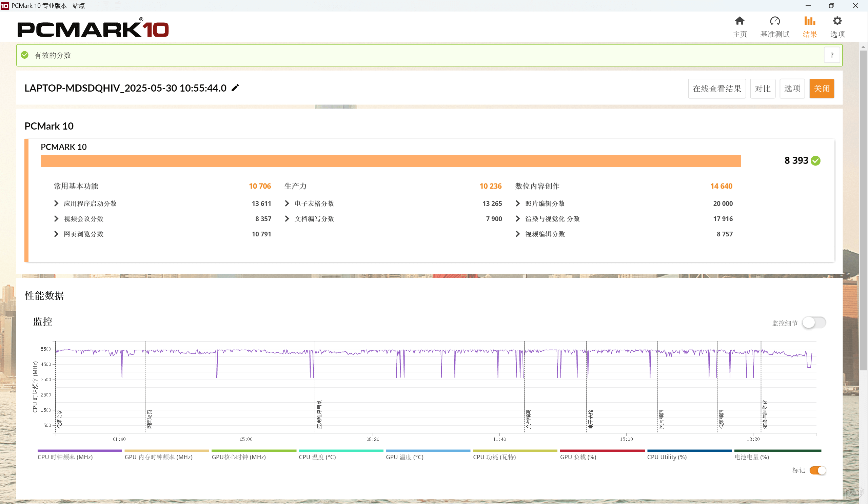The width and height of the screenshot is (868, 504).
Task: Click the pencil icon to rename result
Action: (x=235, y=88)
